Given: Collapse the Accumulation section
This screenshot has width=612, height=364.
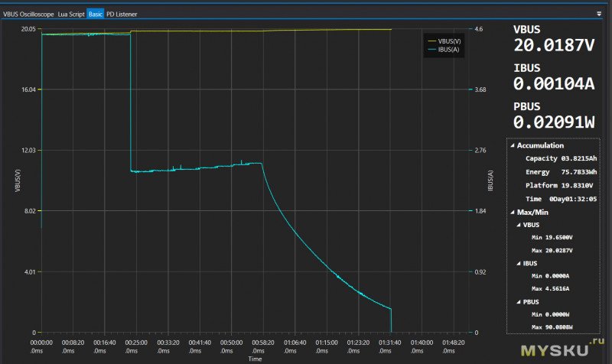Looking at the screenshot, I should pyautogui.click(x=512, y=145).
